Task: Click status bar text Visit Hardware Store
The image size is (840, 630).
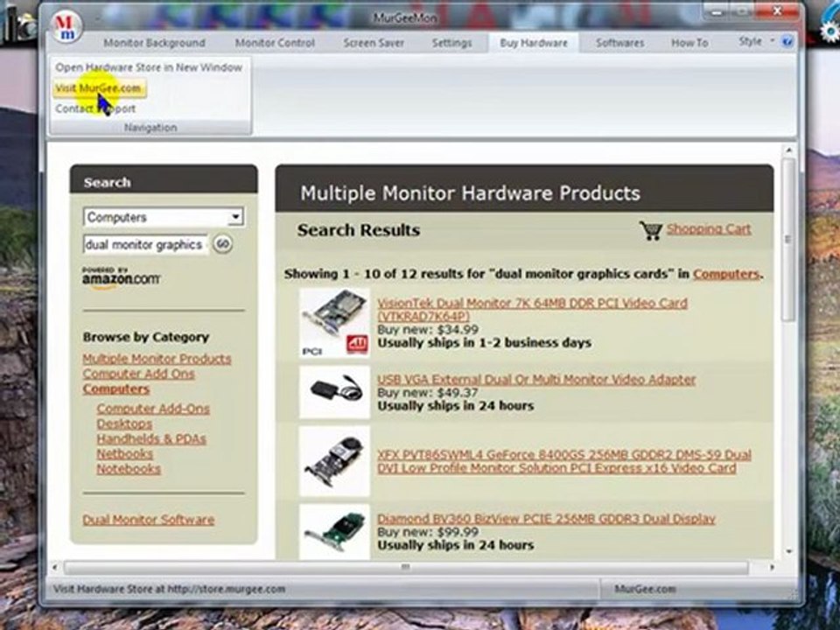Action: [x=169, y=589]
